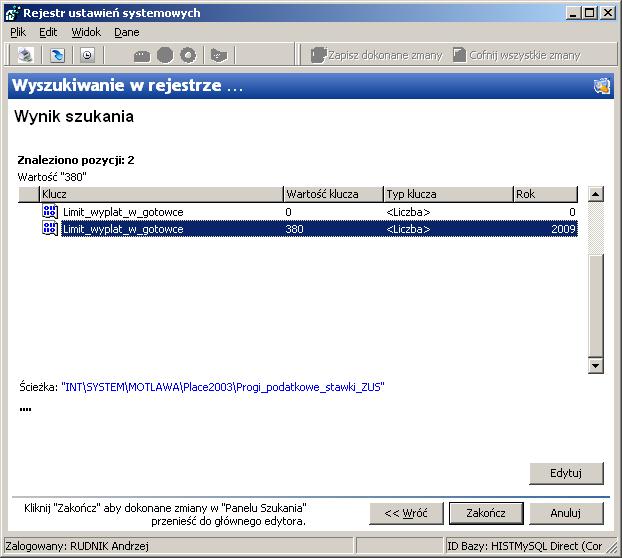Cancel using the Anuluj button

566,513
